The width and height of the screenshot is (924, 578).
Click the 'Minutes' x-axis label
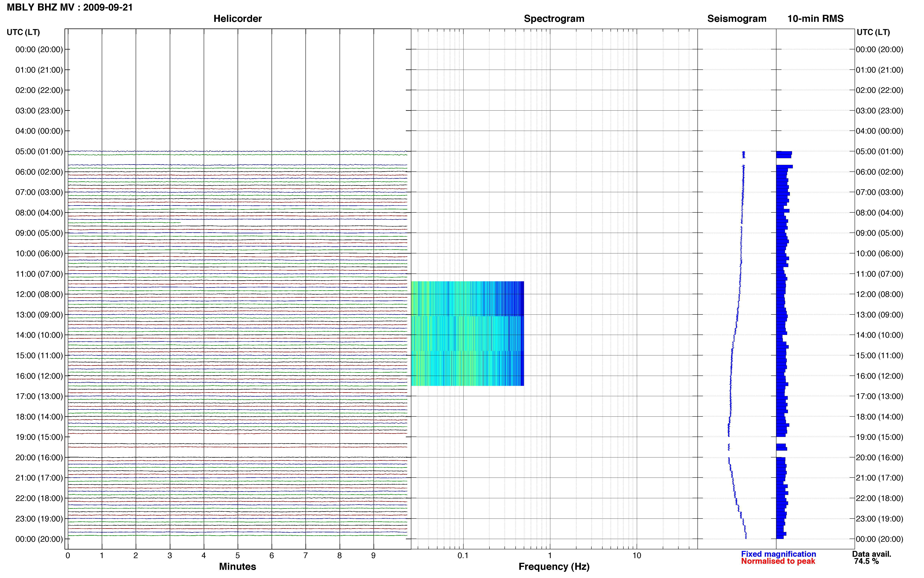(238, 566)
